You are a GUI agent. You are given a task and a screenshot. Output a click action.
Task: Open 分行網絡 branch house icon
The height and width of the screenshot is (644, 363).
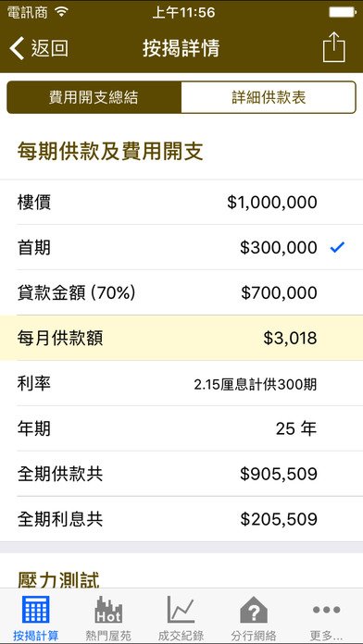[x=254, y=610]
